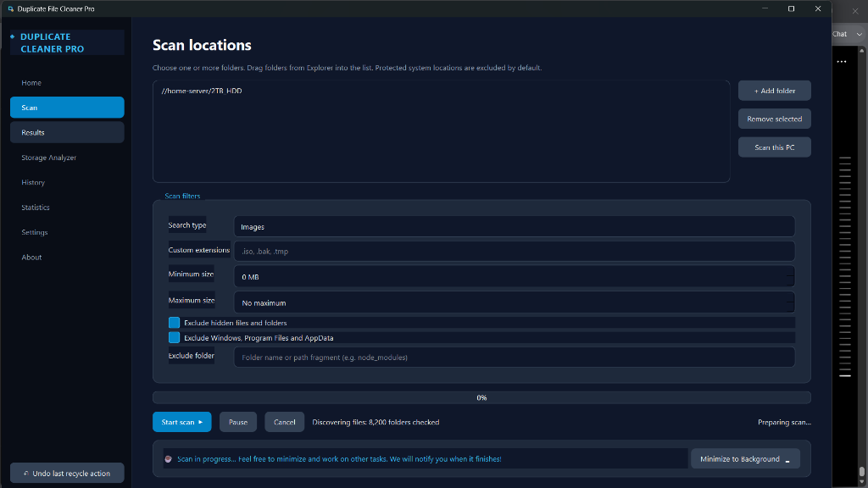
Task: Click the undo arrow icon in sidebar
Action: [x=26, y=473]
